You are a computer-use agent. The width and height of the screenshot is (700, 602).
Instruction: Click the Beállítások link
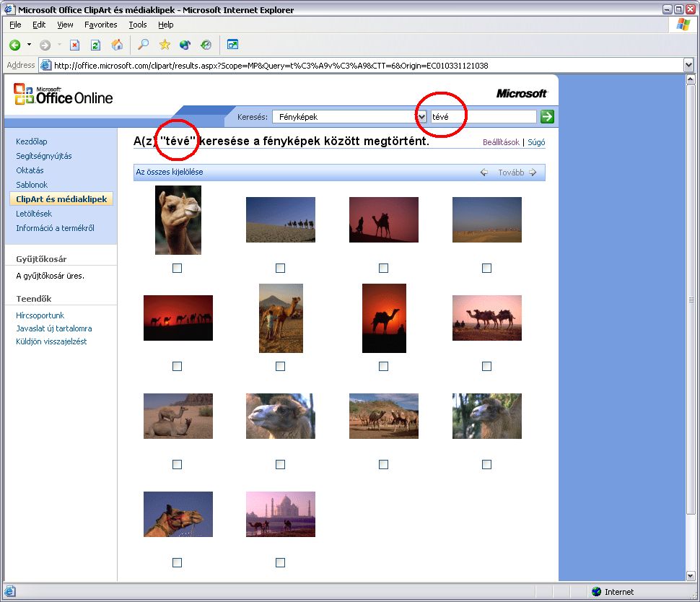click(x=500, y=142)
